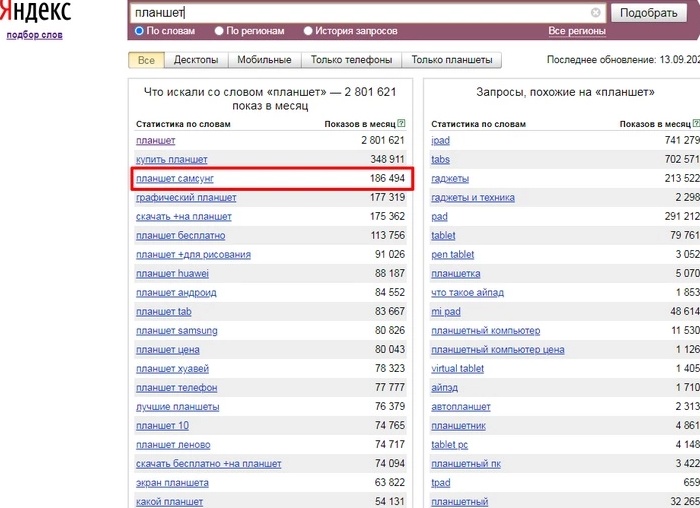Open the "планшетный пк" link
The height and width of the screenshot is (508, 700).
click(x=466, y=464)
